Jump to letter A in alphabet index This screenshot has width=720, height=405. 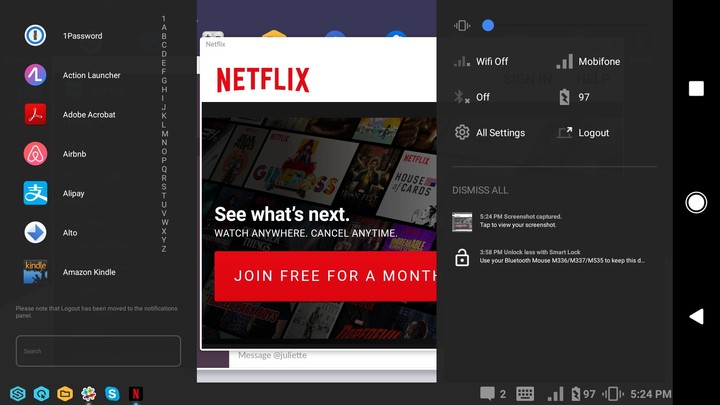click(164, 27)
